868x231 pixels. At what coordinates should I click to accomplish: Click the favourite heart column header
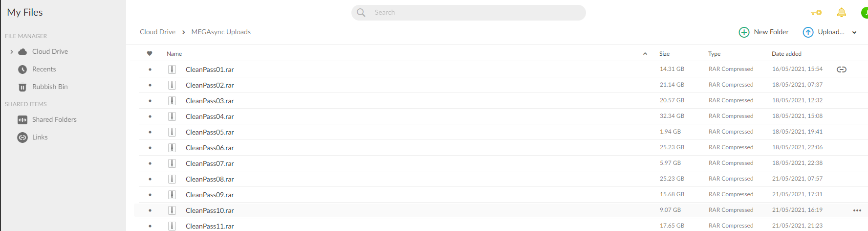pyautogui.click(x=150, y=54)
